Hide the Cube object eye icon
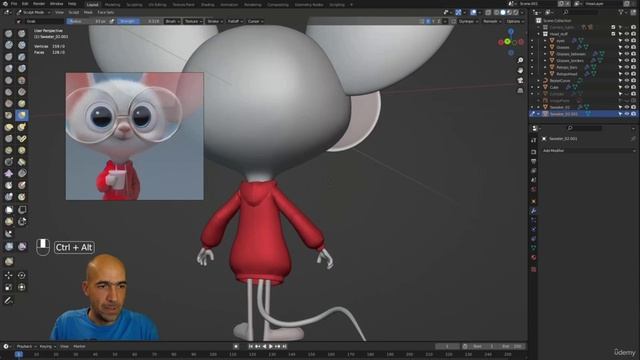Image resolution: width=640 pixels, height=360 pixels. point(627,87)
